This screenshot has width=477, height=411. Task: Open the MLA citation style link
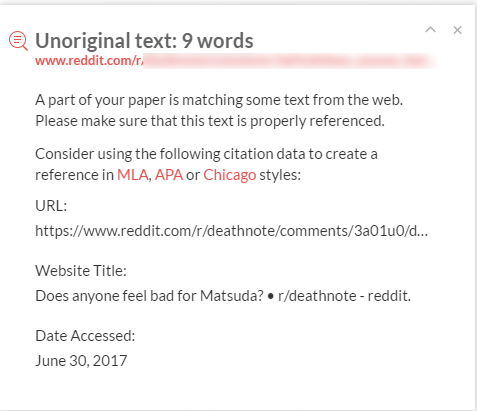click(132, 175)
